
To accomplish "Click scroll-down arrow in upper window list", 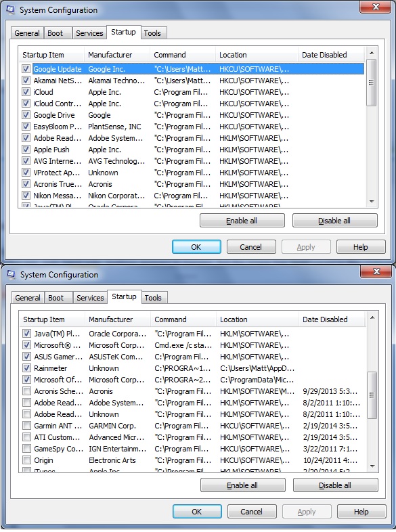I will pos(372,202).
